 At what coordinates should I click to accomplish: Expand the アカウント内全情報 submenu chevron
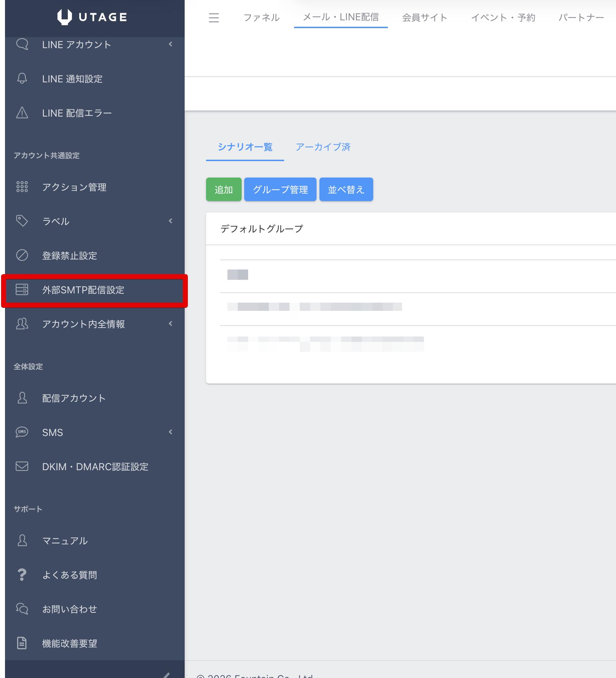pos(170,324)
